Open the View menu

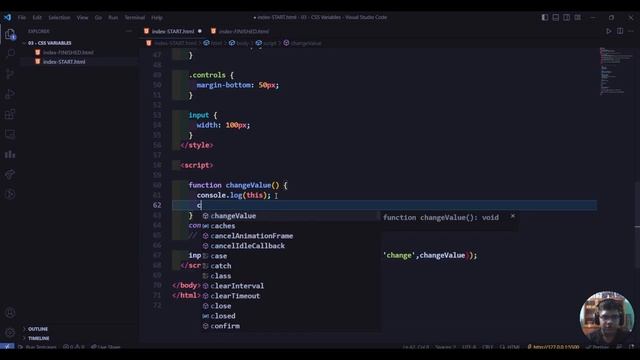(82, 18)
